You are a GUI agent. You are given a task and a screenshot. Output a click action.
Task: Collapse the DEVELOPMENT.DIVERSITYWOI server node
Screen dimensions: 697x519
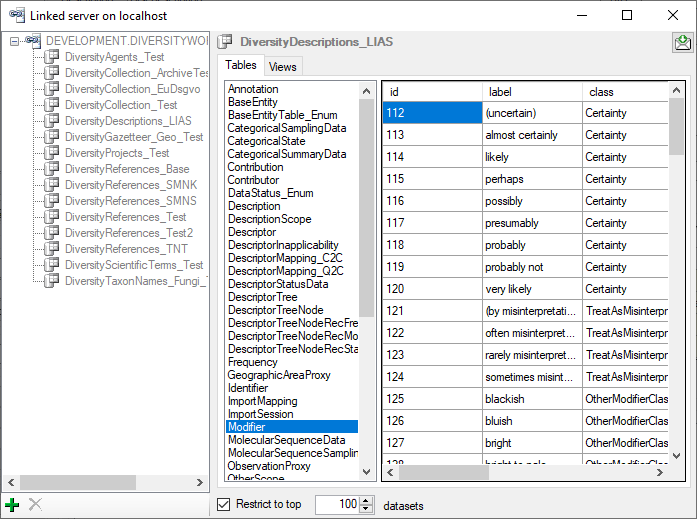(14, 41)
